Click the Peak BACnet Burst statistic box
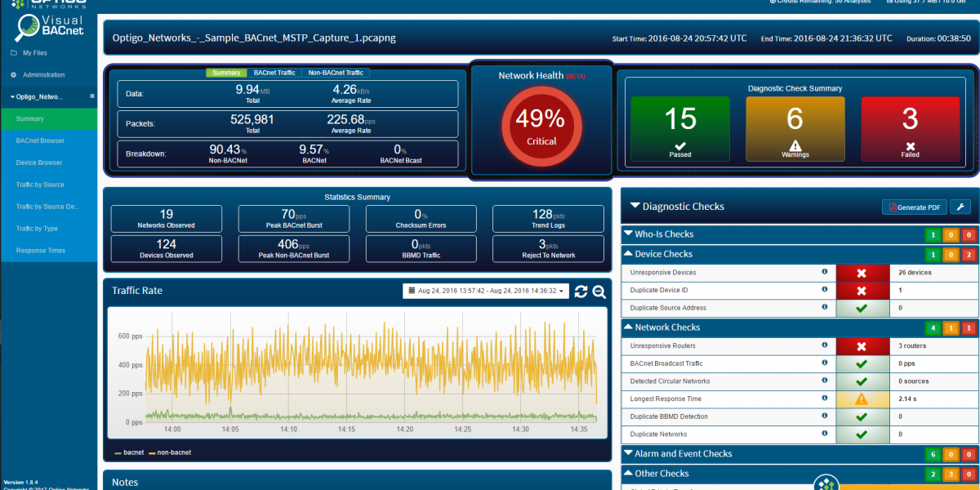 [294, 219]
